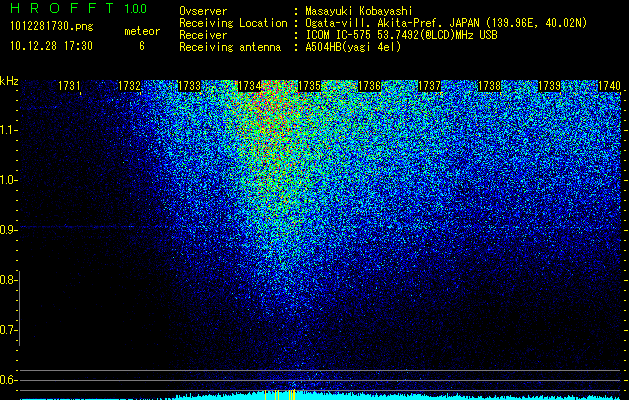
Task: Click the 1.1 frequency axis label
Action: click(x=8, y=130)
